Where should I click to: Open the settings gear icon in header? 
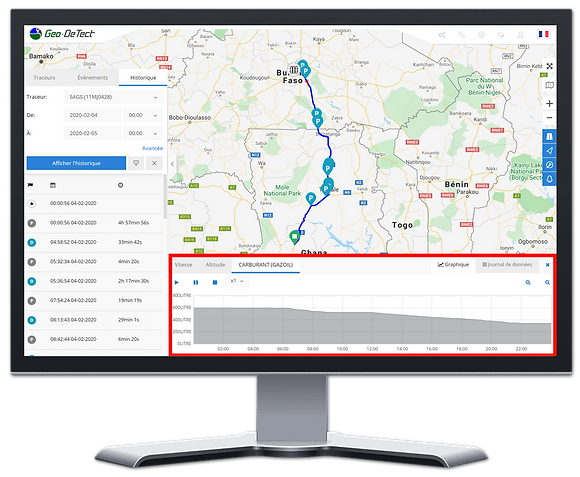pyautogui.click(x=481, y=35)
